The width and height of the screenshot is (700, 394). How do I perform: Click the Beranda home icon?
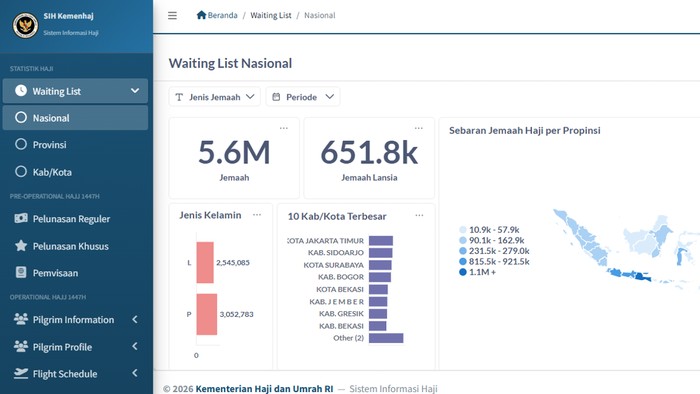201,15
